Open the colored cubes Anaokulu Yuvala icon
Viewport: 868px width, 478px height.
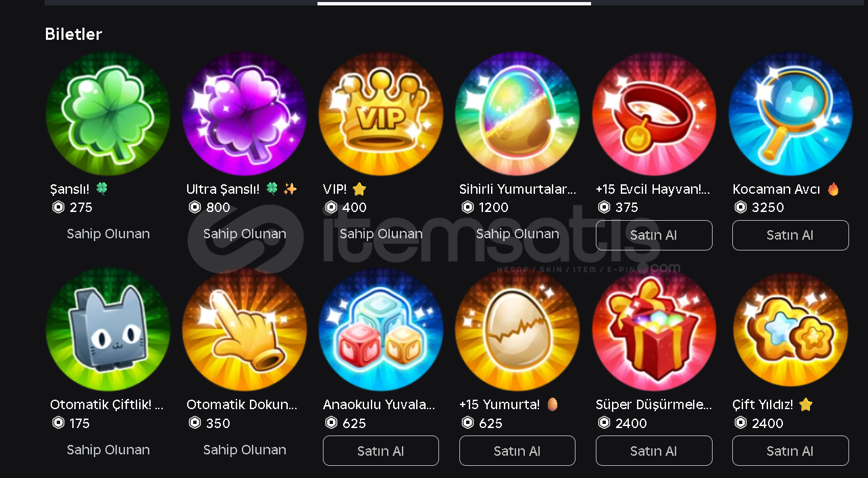point(381,329)
